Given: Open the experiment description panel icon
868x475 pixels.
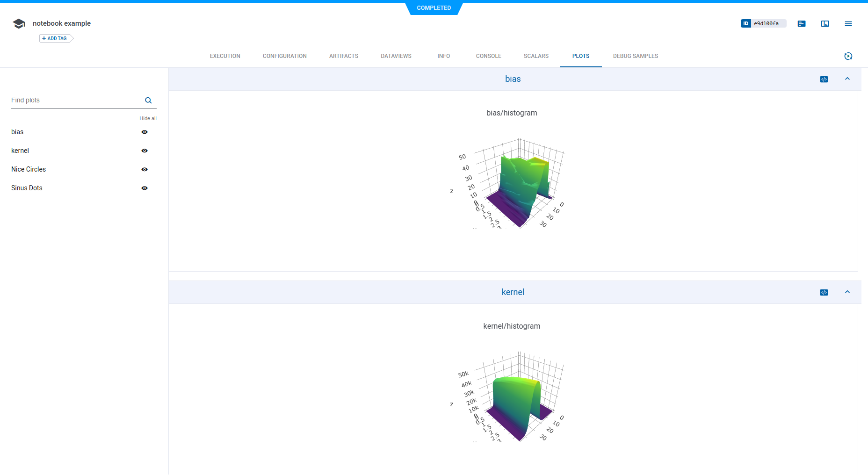Looking at the screenshot, I should pyautogui.click(x=802, y=23).
